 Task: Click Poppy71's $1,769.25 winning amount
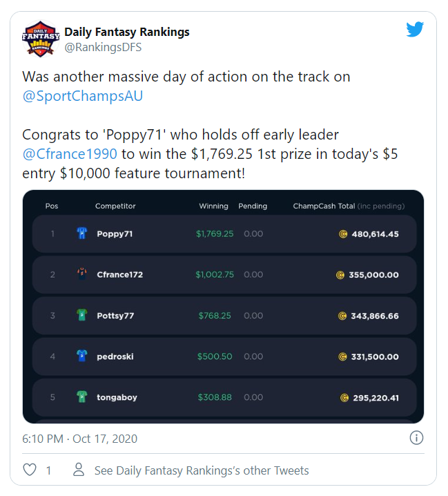point(215,233)
